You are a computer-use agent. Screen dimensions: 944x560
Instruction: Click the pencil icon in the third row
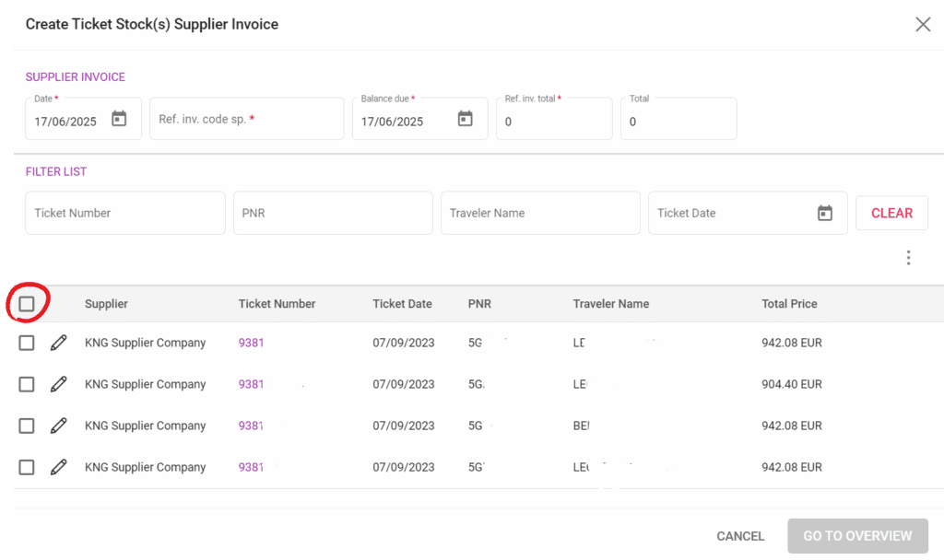(59, 426)
